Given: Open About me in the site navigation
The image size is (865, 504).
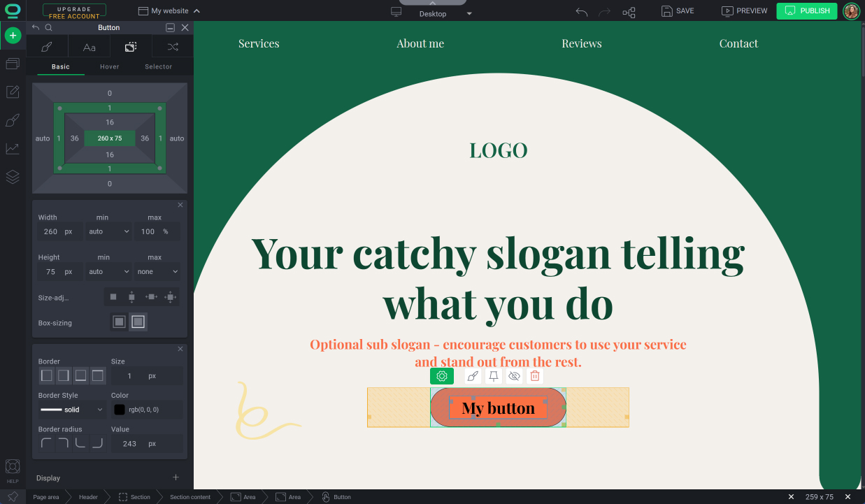Looking at the screenshot, I should (420, 43).
